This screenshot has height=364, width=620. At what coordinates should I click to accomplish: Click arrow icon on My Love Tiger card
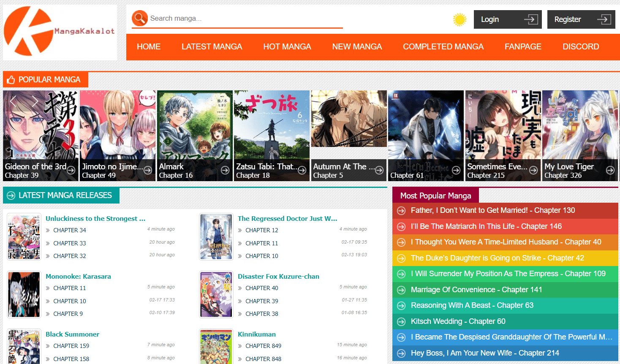pos(610,170)
